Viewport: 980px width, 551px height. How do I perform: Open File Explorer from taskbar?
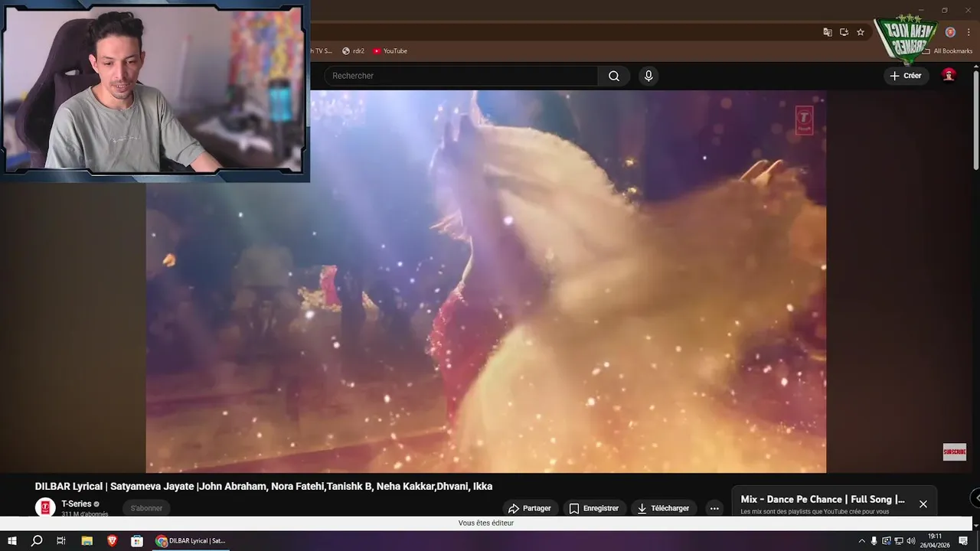point(87,540)
